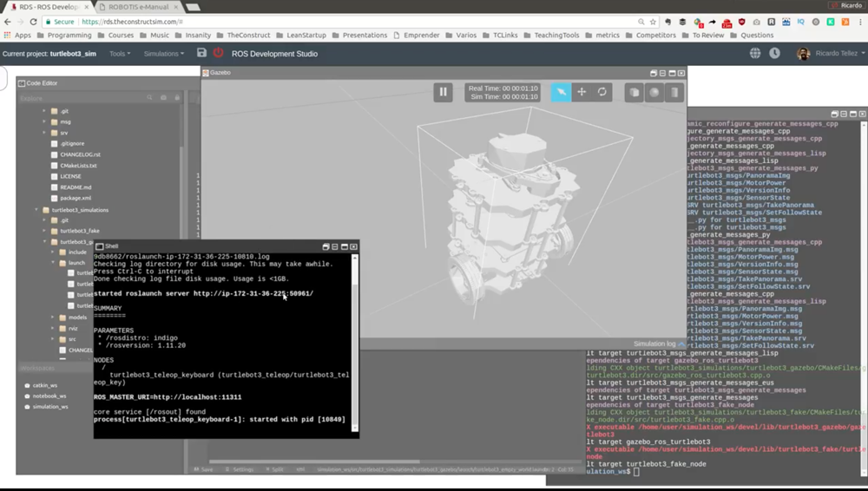Expand the turtlebot3_fake folder
This screenshot has height=491, width=868.
[44, 231]
